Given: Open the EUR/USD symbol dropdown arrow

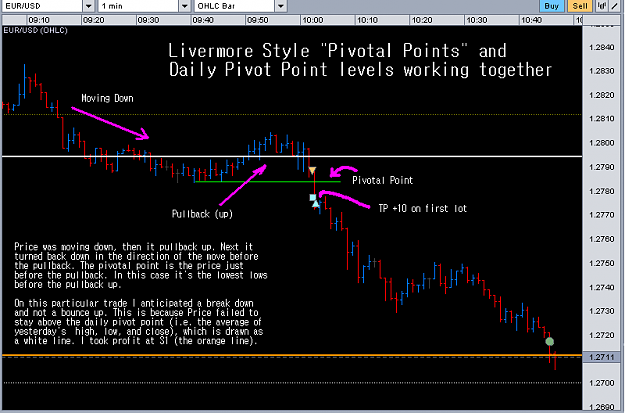Looking at the screenshot, I should coord(88,6).
